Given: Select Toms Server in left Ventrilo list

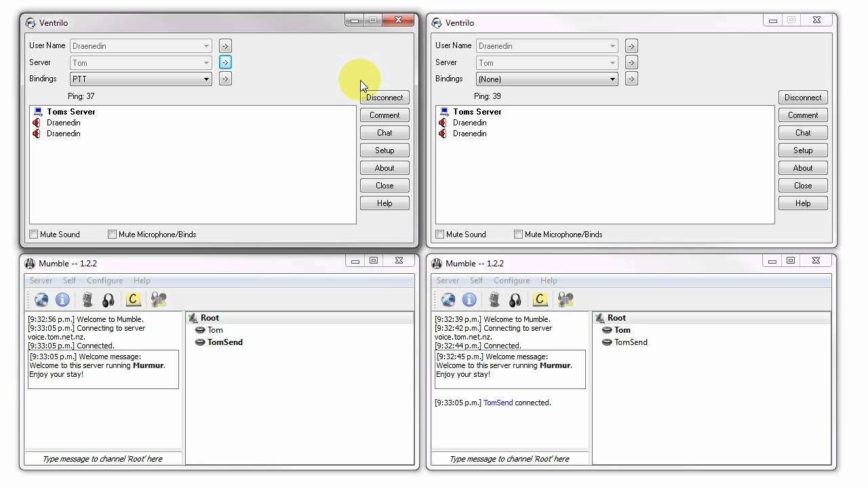Looking at the screenshot, I should (71, 112).
